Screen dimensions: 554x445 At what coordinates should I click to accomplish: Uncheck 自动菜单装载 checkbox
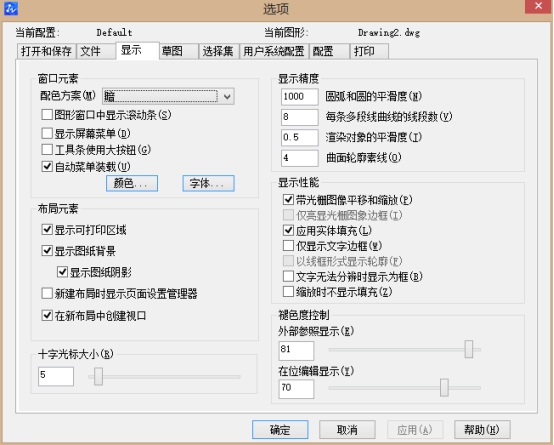coord(47,166)
